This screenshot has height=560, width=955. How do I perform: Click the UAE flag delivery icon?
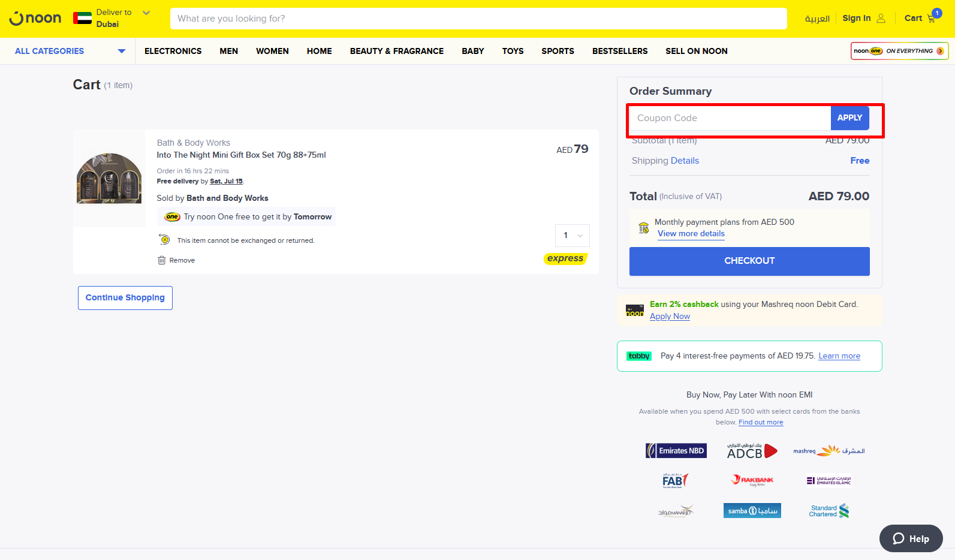pyautogui.click(x=83, y=19)
